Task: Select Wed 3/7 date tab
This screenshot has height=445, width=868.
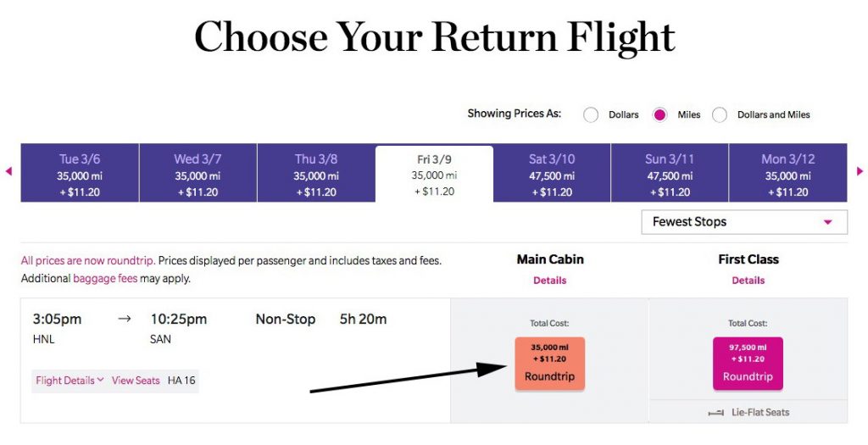Action: coord(198,173)
